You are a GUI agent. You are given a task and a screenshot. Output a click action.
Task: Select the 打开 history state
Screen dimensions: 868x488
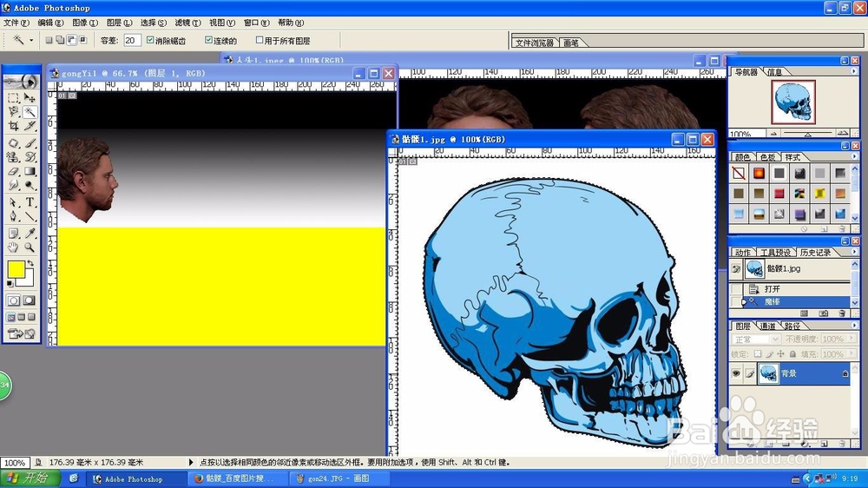click(x=795, y=288)
